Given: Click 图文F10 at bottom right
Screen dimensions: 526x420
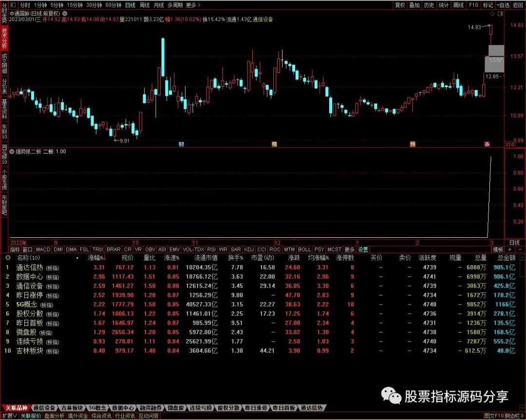Looking at the screenshot, I should (494, 416).
